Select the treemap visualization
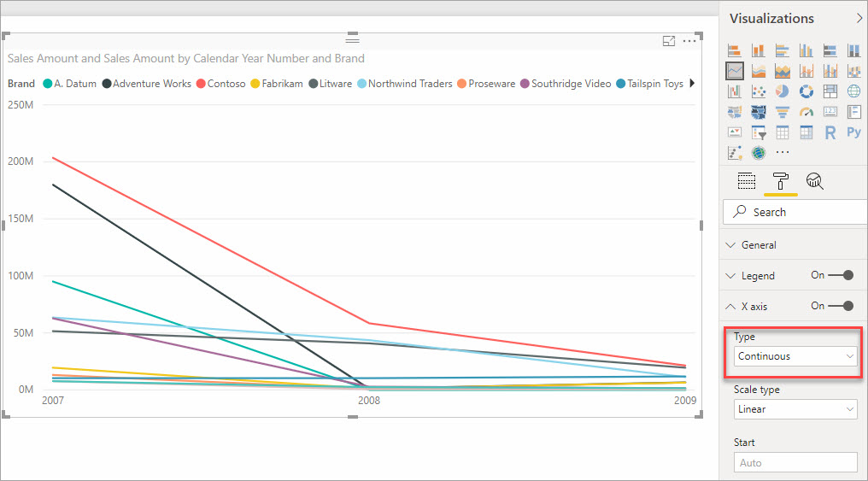This screenshot has height=481, width=868. click(x=830, y=91)
